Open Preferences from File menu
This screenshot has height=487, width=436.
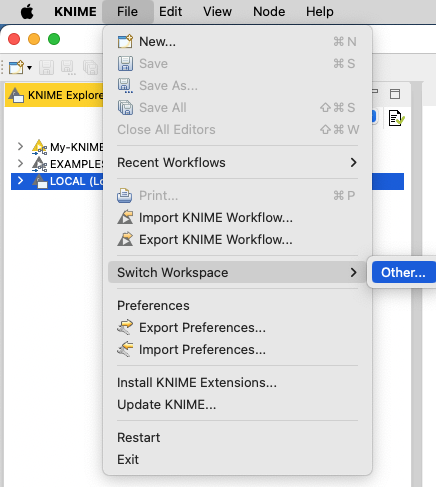[x=237, y=306]
